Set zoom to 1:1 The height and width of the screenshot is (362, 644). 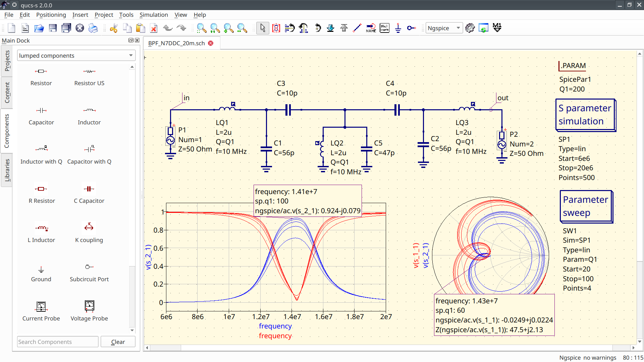coord(215,28)
